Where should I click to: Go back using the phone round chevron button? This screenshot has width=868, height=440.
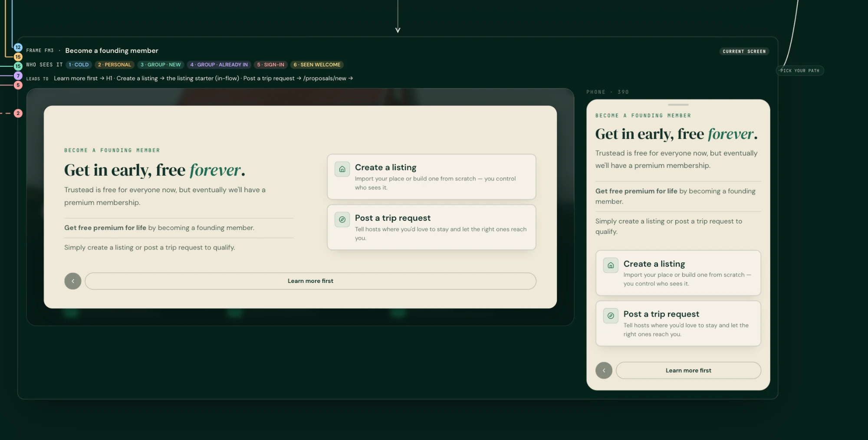pos(604,371)
